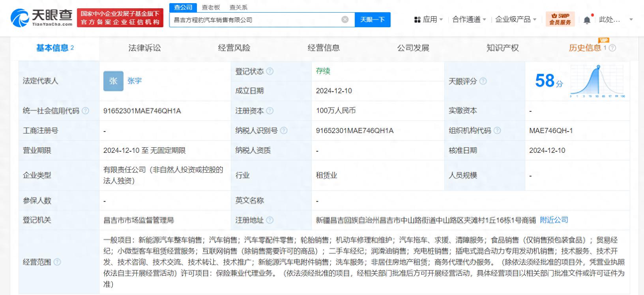This screenshot has height=295, width=644.
Task: Show help icon next to 天眼评分
Action: 483,81
